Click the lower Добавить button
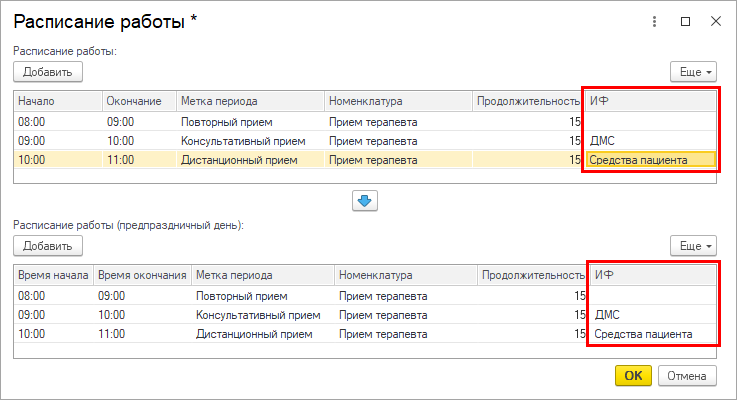The image size is (737, 400). pyautogui.click(x=48, y=245)
